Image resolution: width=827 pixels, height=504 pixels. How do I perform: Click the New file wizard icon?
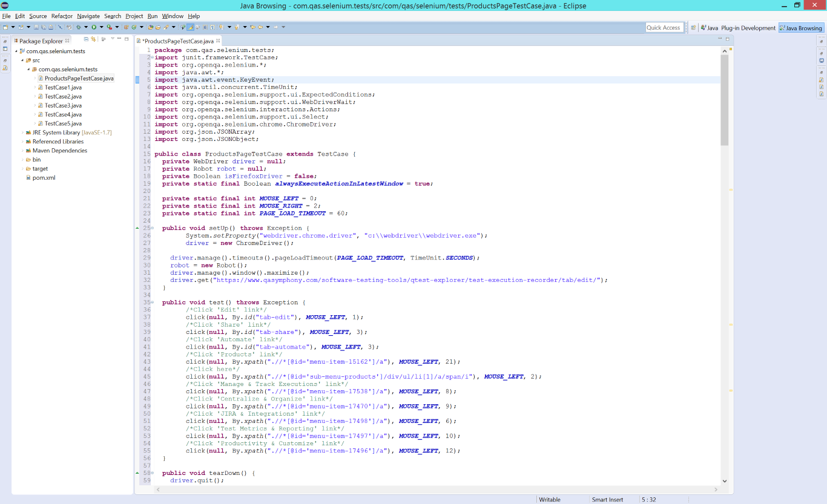[5, 27]
